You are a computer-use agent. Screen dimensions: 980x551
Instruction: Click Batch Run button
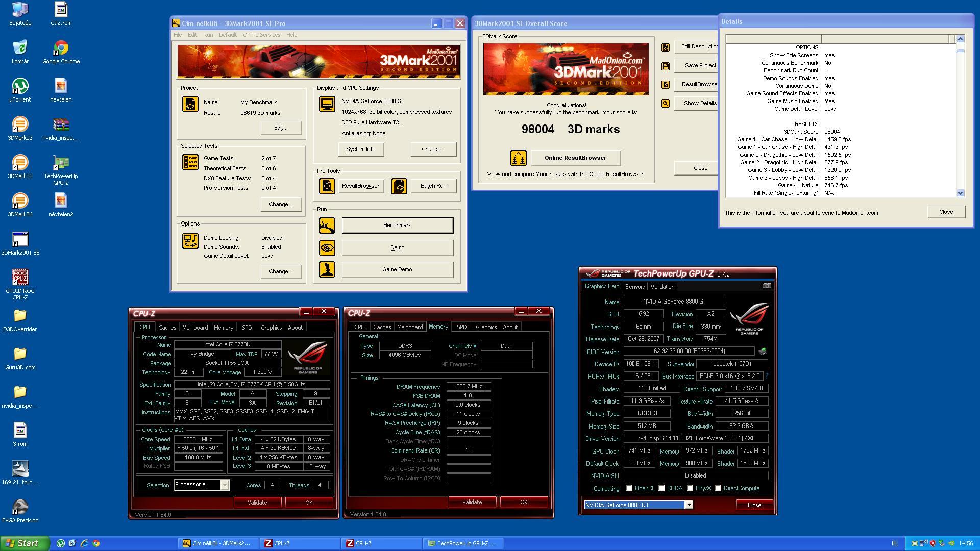tap(433, 186)
